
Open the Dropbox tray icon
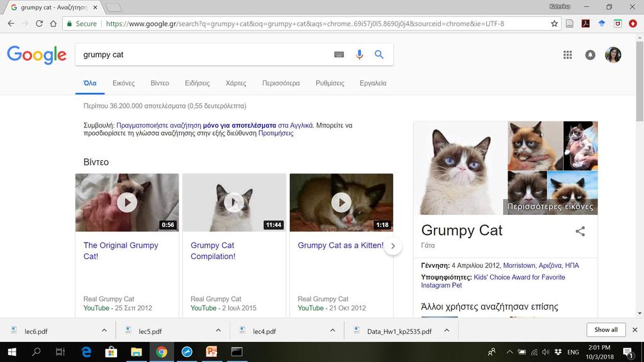pyautogui.click(x=558, y=352)
